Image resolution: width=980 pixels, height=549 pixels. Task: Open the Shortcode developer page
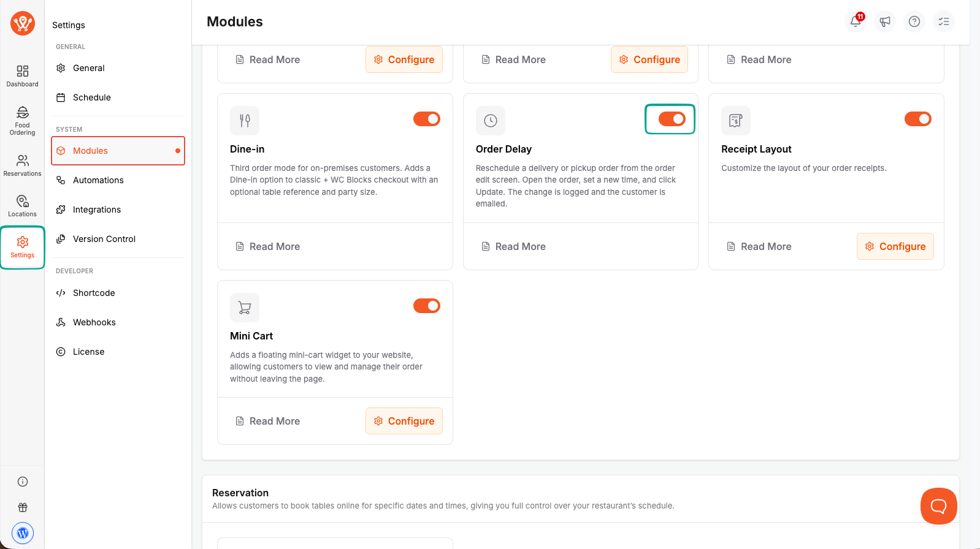click(118, 293)
